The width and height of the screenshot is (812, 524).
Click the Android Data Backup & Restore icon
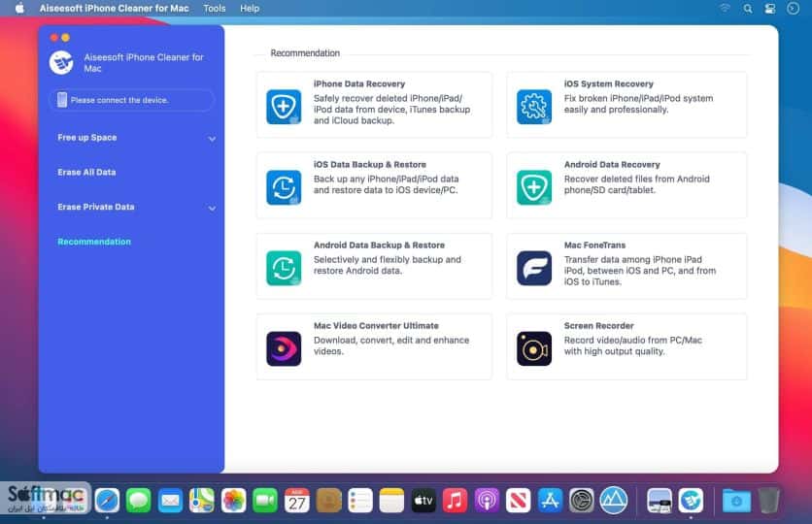point(284,268)
